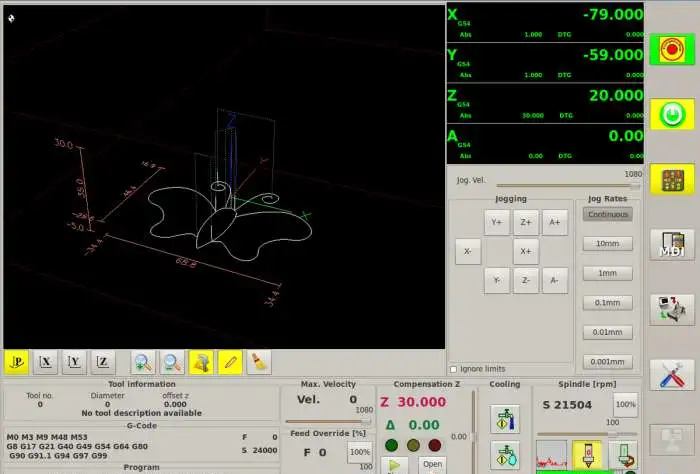Click the Y axis DRO readout -59.000
The image size is (700, 474).
613,55
